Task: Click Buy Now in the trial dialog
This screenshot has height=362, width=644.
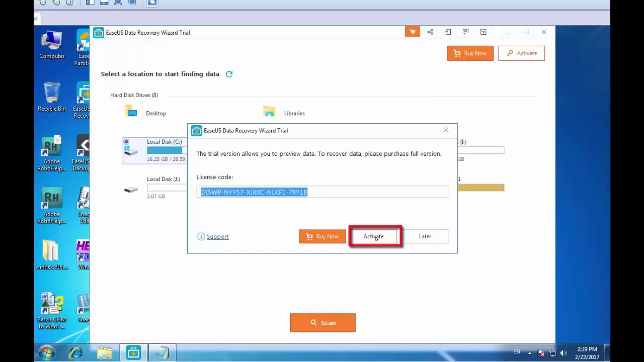Action: (x=323, y=236)
